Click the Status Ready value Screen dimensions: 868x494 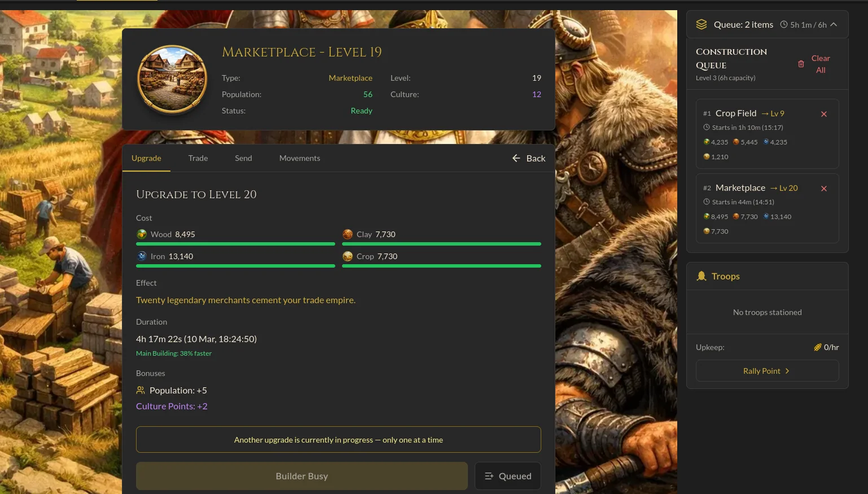[x=361, y=111]
